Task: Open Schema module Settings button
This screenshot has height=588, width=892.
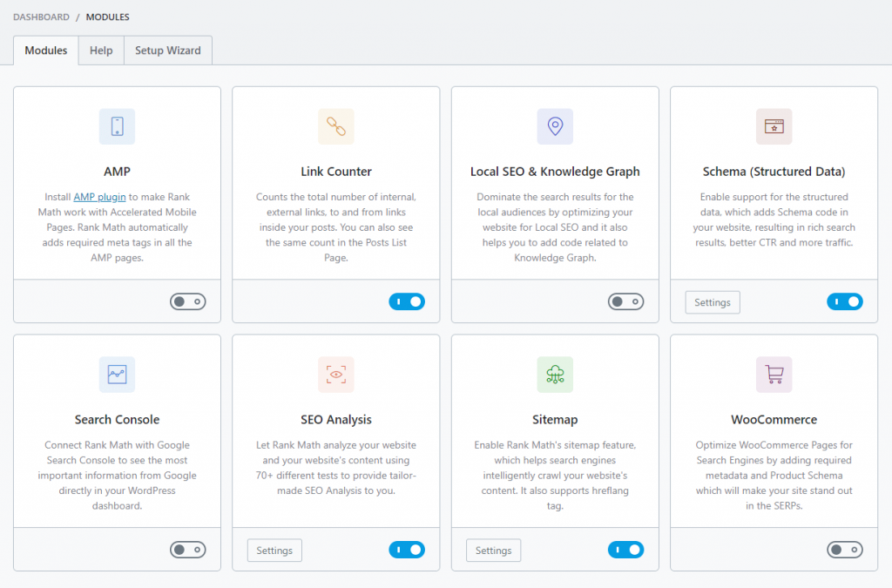Action: (x=713, y=302)
